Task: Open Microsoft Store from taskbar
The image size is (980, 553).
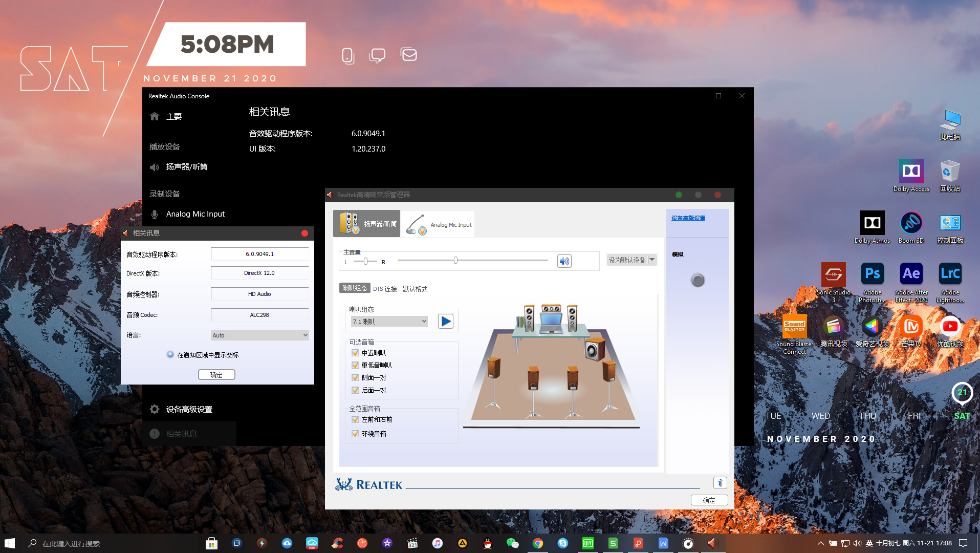Action: tap(211, 543)
